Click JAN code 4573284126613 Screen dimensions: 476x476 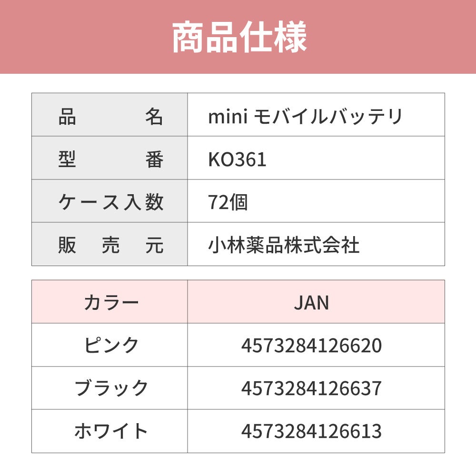[311, 431]
